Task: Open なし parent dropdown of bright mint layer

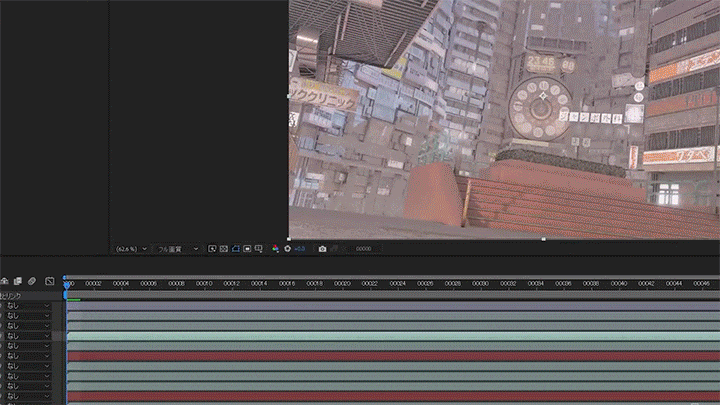Action: point(28,336)
